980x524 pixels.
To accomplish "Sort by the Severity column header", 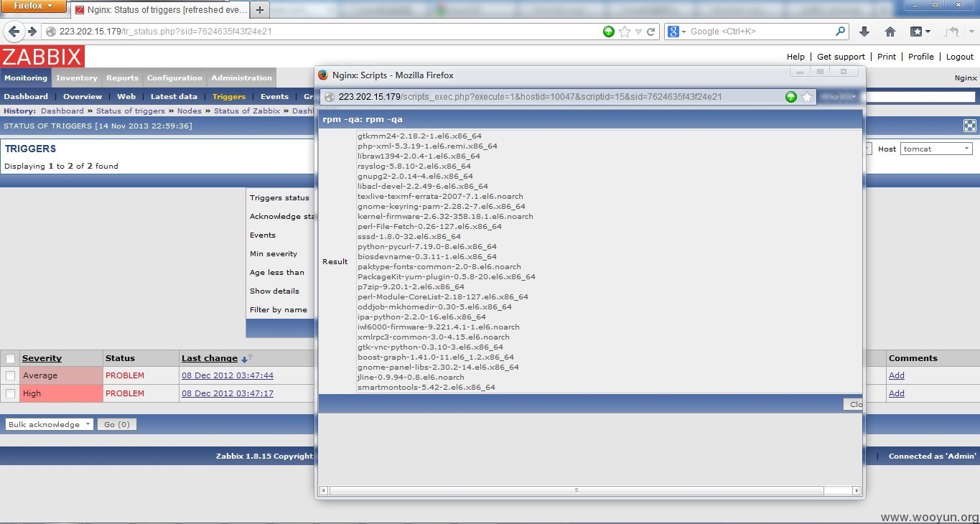I will click(42, 358).
